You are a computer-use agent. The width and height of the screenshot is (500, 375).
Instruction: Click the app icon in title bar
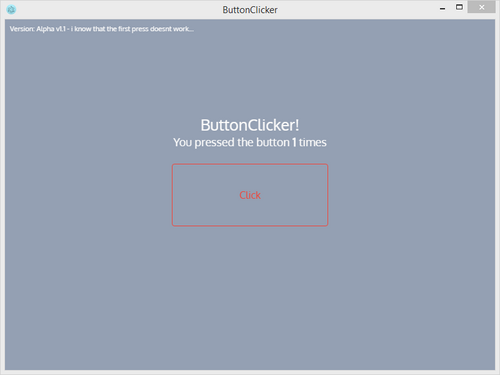(x=11, y=9)
